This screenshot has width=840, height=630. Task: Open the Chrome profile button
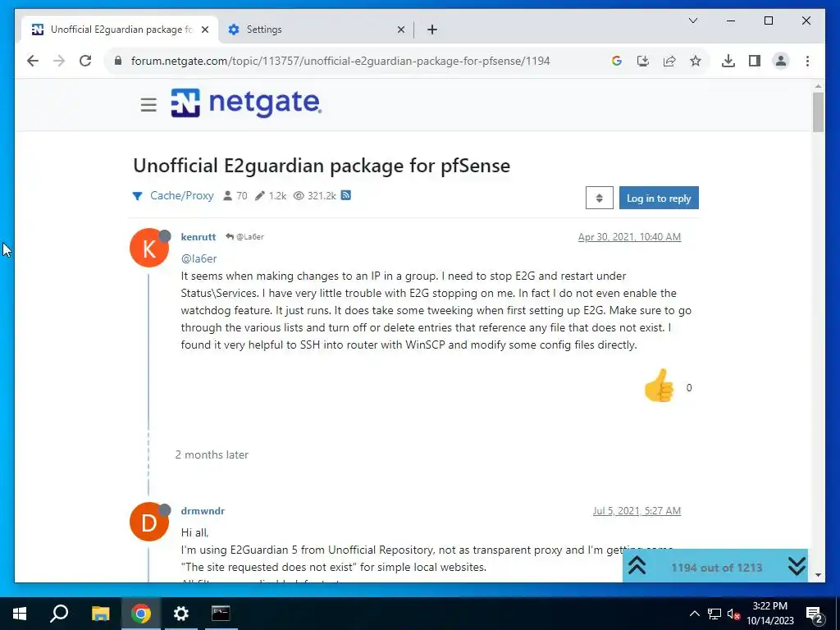781,61
